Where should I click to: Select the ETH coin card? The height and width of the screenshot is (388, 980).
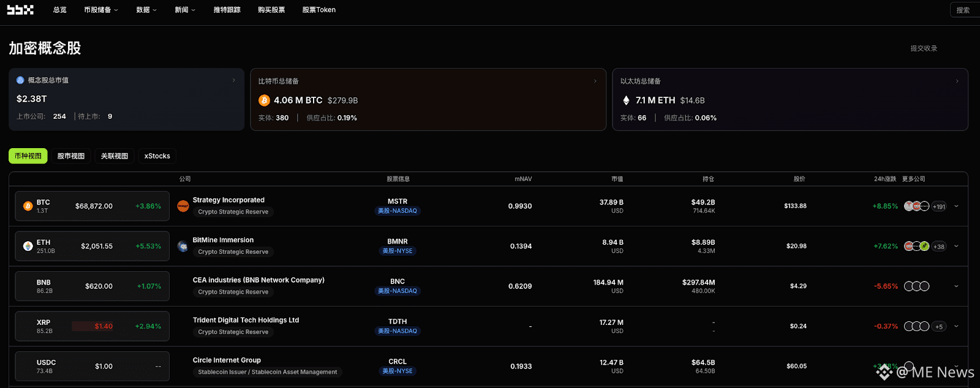[92, 246]
